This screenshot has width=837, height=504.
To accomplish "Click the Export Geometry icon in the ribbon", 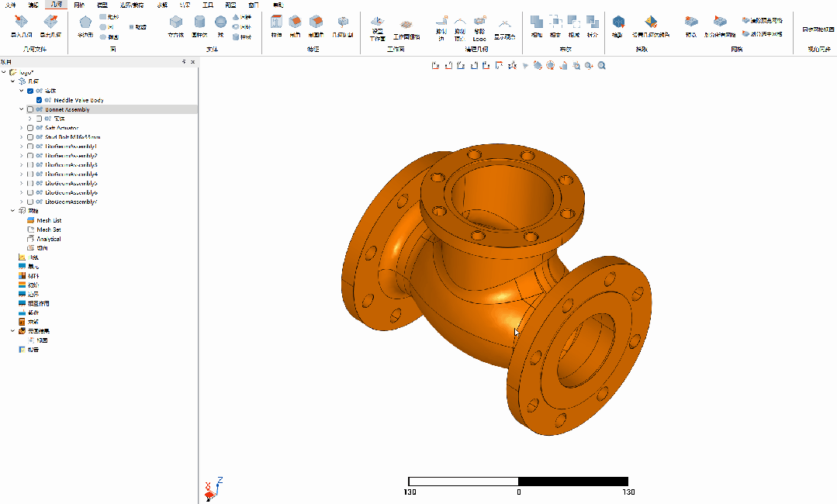I will (50, 22).
